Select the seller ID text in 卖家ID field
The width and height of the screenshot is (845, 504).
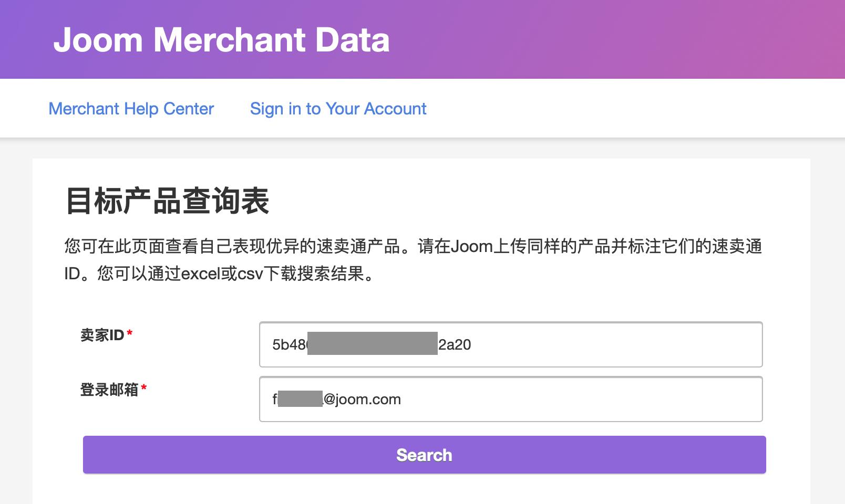372,345
